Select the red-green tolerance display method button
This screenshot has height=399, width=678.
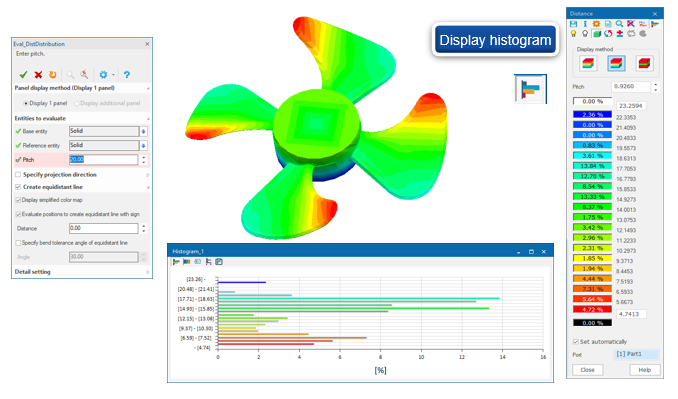(x=644, y=64)
